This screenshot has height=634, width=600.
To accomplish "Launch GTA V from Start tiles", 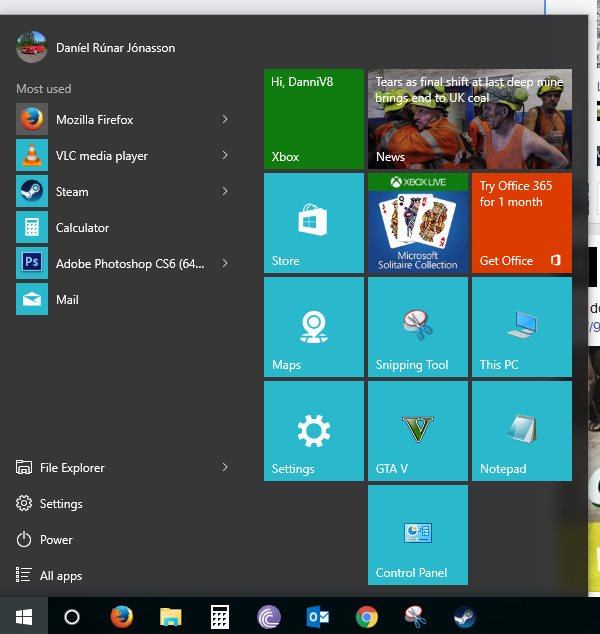I will click(417, 431).
